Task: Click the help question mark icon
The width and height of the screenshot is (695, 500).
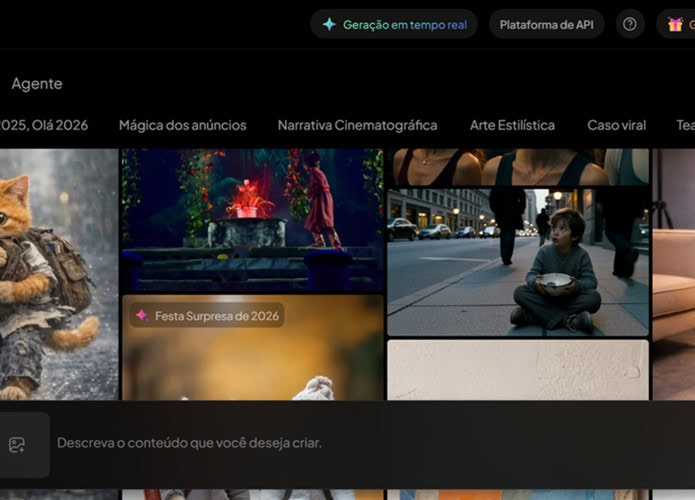Action: click(x=630, y=24)
